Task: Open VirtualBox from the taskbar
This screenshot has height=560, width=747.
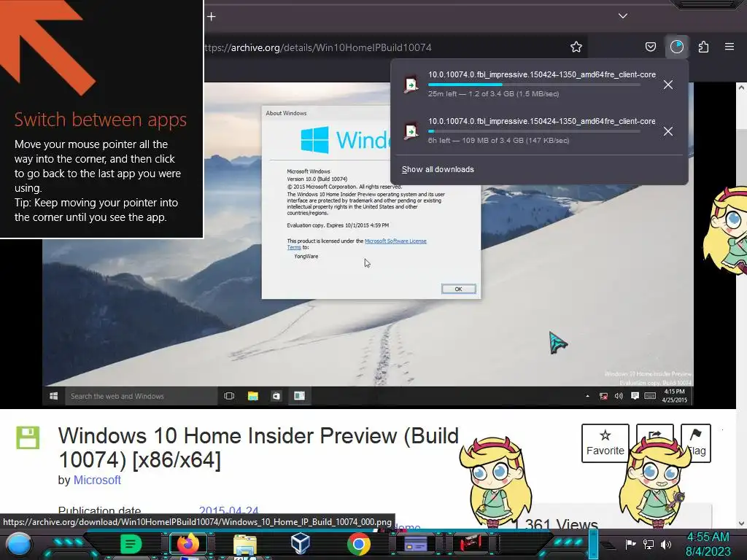Action: pos(301,543)
